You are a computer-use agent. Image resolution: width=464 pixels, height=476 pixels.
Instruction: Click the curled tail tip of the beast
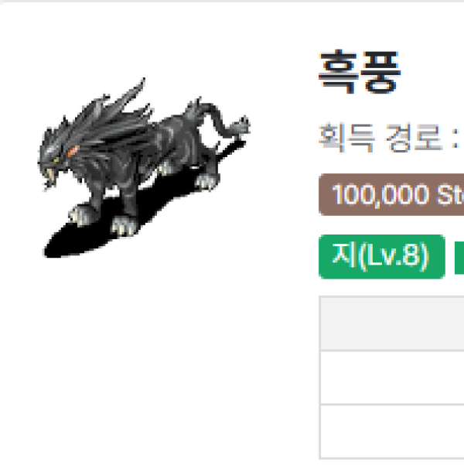(241, 125)
